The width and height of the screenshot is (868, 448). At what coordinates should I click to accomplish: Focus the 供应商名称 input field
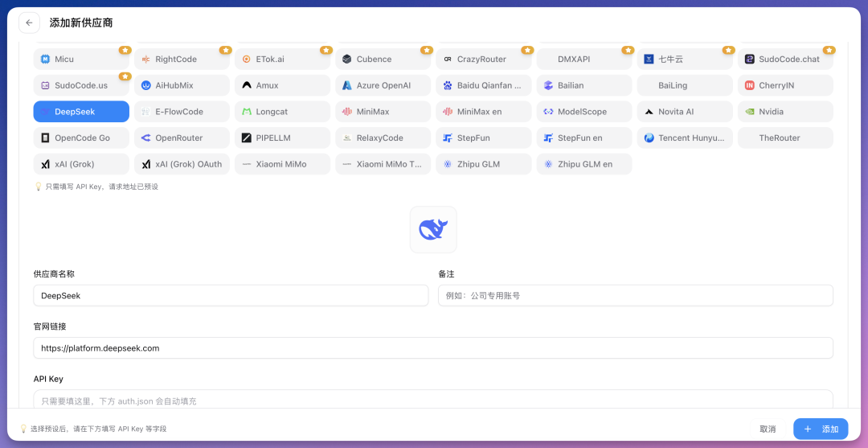click(x=231, y=296)
